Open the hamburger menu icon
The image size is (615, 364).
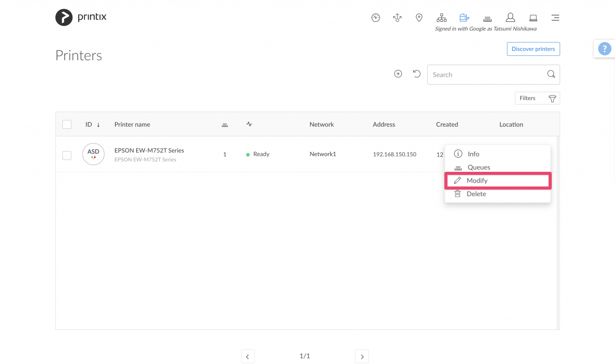point(555,18)
